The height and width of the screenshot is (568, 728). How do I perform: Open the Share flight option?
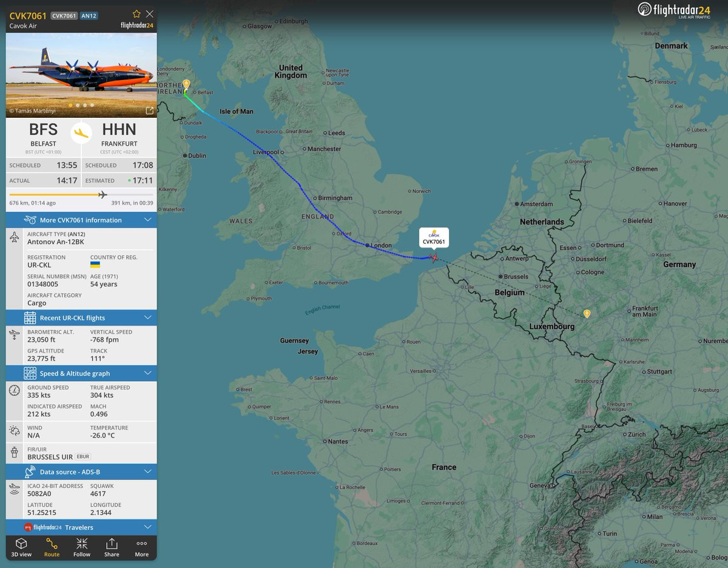(x=112, y=547)
